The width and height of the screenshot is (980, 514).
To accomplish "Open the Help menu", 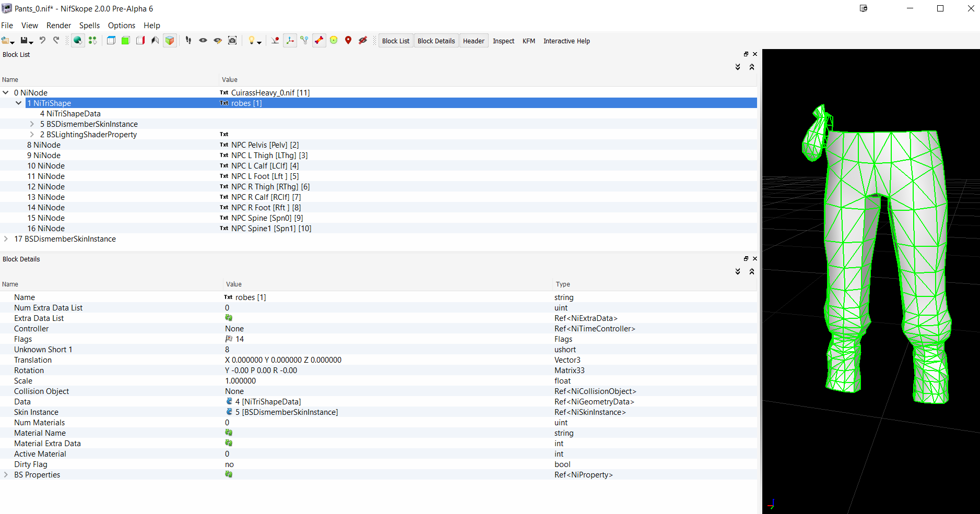I will pos(152,26).
